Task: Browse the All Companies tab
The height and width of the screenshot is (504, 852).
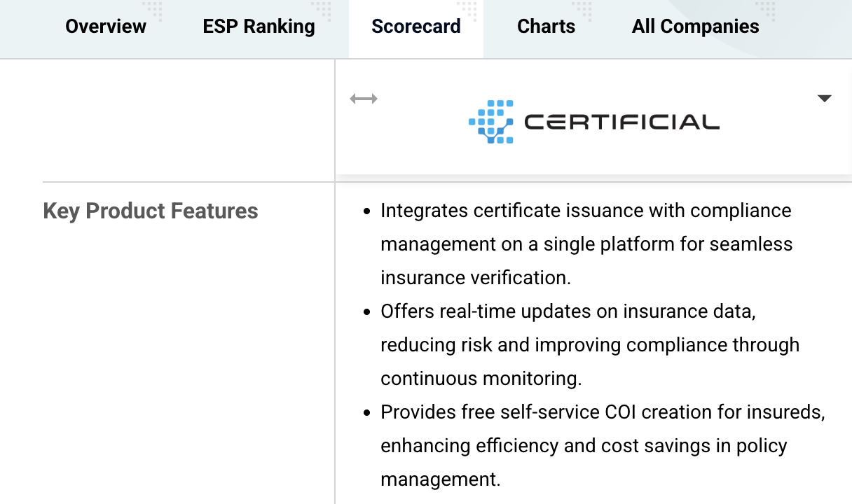Action: click(x=695, y=27)
